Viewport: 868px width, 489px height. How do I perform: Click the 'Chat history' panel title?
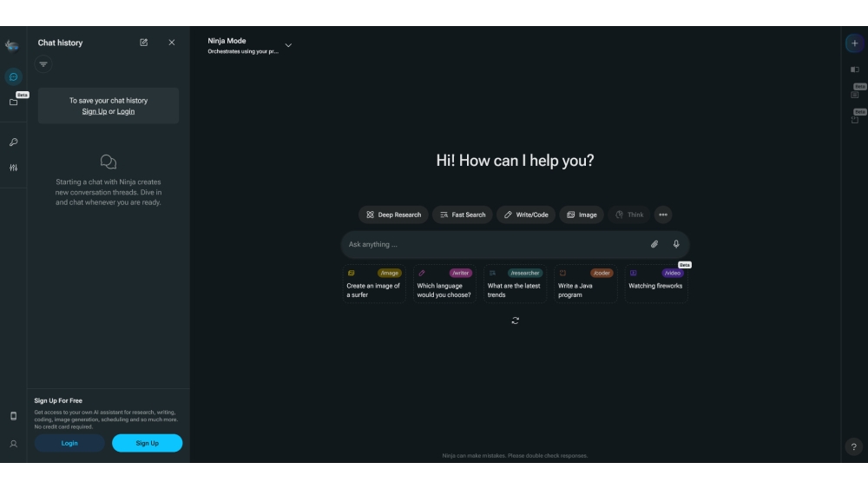coord(60,43)
